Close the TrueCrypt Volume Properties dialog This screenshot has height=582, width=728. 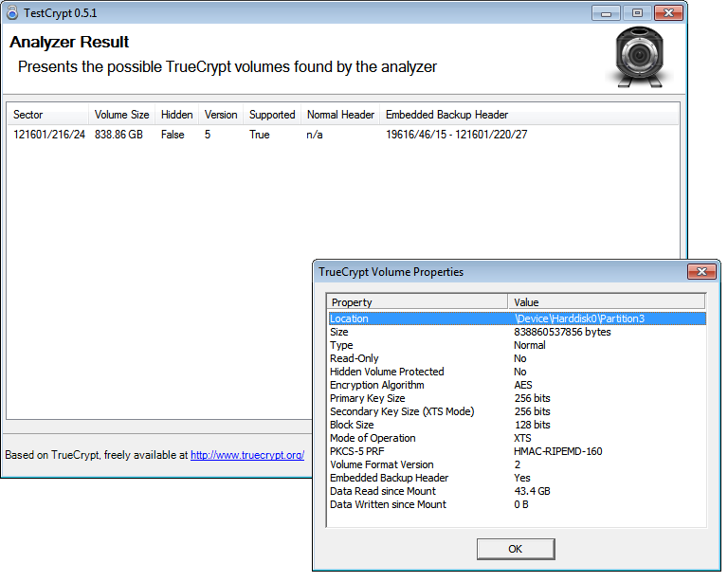pyautogui.click(x=702, y=271)
